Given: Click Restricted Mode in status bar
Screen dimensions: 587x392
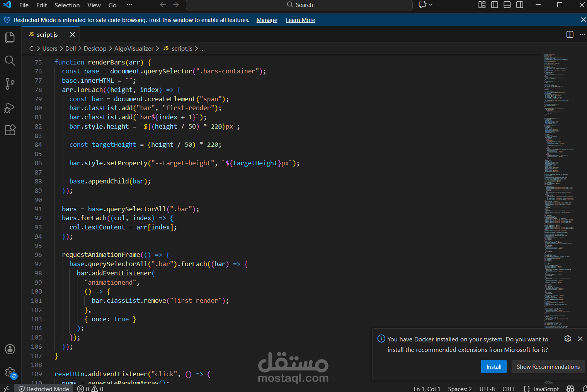Looking at the screenshot, I should 44,389.
